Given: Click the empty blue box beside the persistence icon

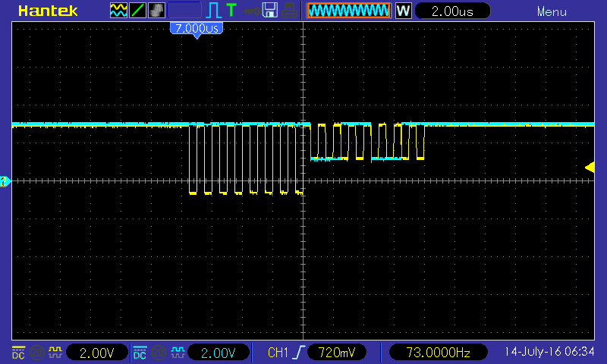Looking at the screenshot, I should (x=184, y=11).
